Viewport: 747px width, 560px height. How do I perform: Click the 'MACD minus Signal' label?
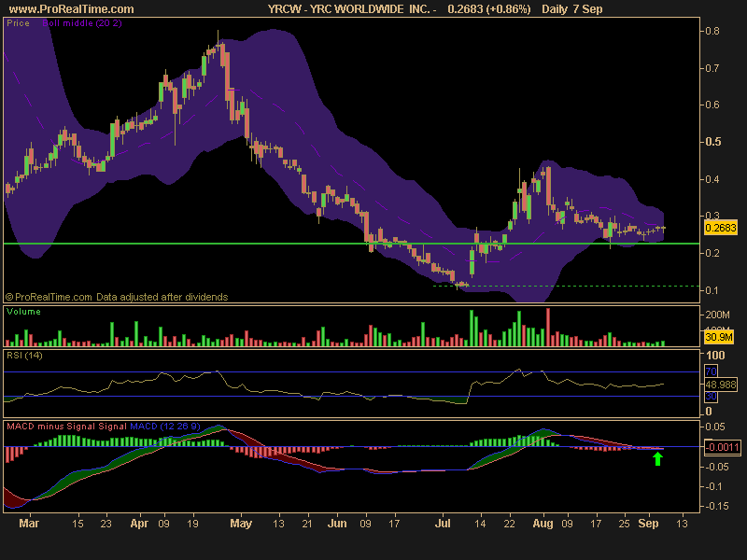click(x=51, y=427)
